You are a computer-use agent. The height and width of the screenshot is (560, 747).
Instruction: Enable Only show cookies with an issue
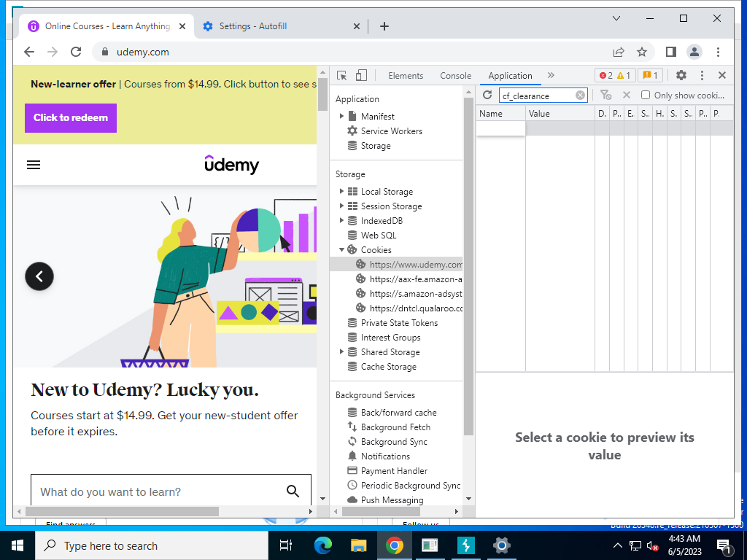pos(646,96)
